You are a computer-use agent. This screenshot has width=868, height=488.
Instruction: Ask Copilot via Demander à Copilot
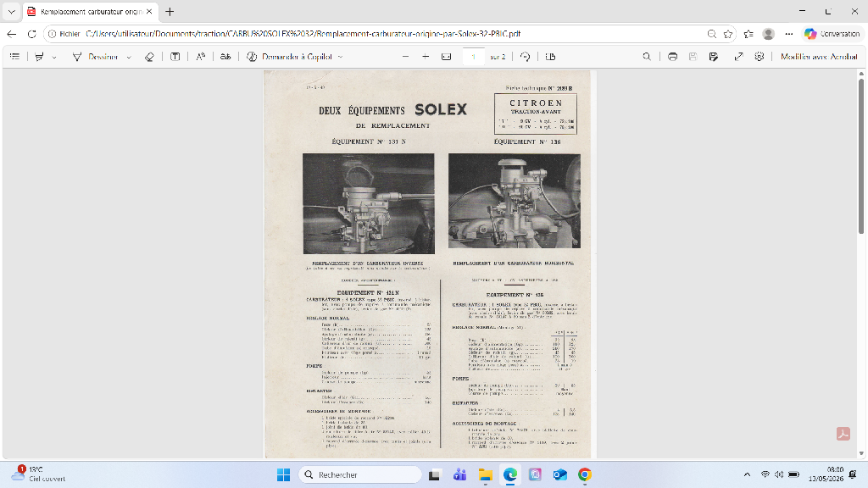[290, 57]
